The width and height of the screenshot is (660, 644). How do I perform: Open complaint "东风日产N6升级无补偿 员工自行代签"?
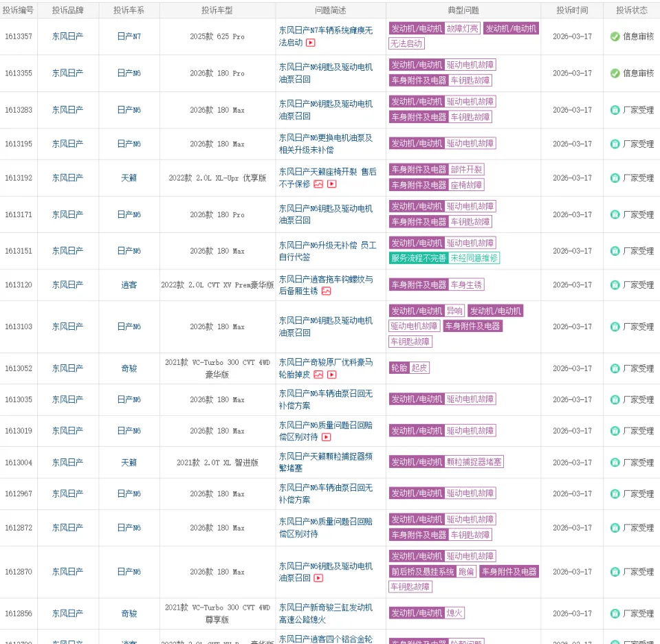327,251
